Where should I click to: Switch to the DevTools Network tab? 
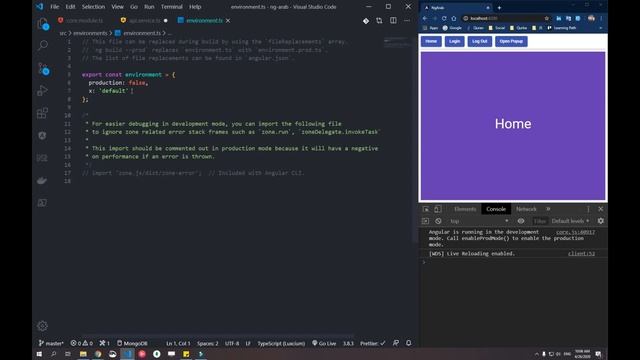(x=526, y=209)
